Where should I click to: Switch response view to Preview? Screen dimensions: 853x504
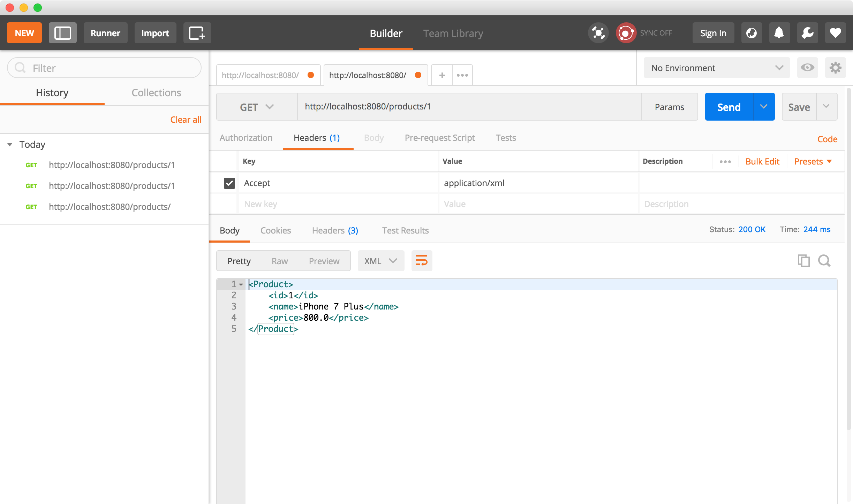pos(324,261)
